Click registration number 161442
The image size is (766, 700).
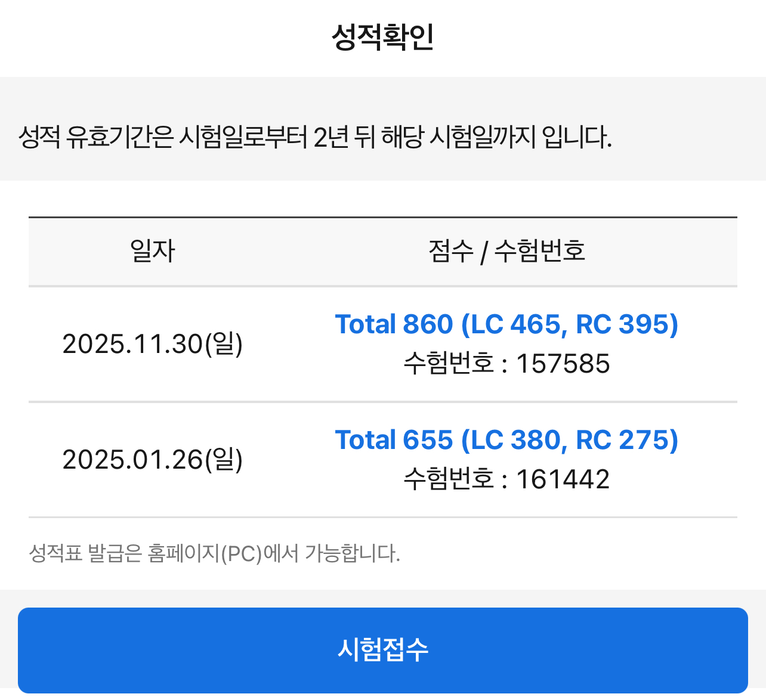(x=563, y=479)
